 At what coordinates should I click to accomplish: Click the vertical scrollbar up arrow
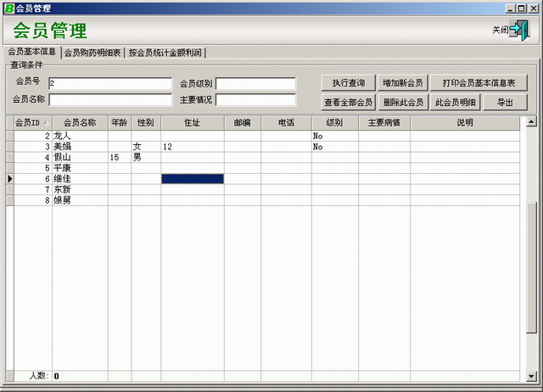point(531,120)
